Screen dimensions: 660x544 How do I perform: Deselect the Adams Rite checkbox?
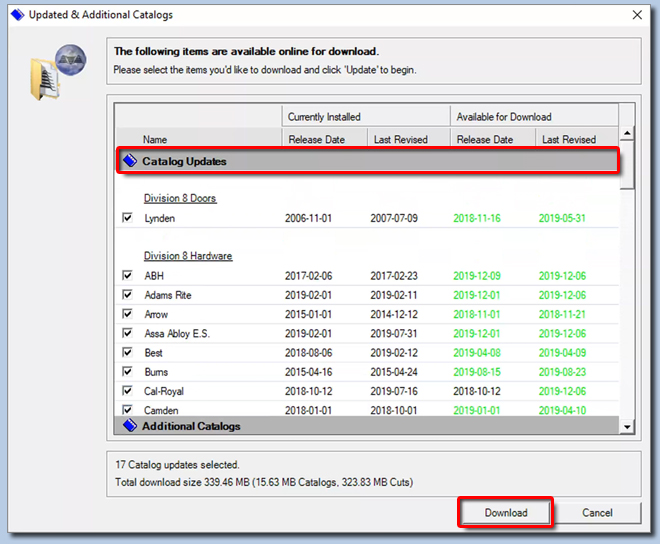126,295
